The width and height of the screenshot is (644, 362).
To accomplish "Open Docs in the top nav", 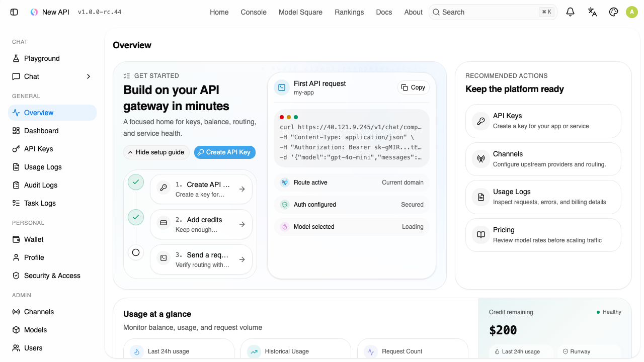I will 384,12.
